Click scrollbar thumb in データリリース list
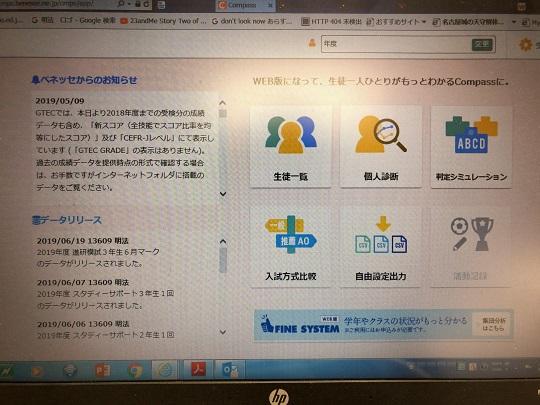This screenshot has height=405, width=540. (x=223, y=260)
